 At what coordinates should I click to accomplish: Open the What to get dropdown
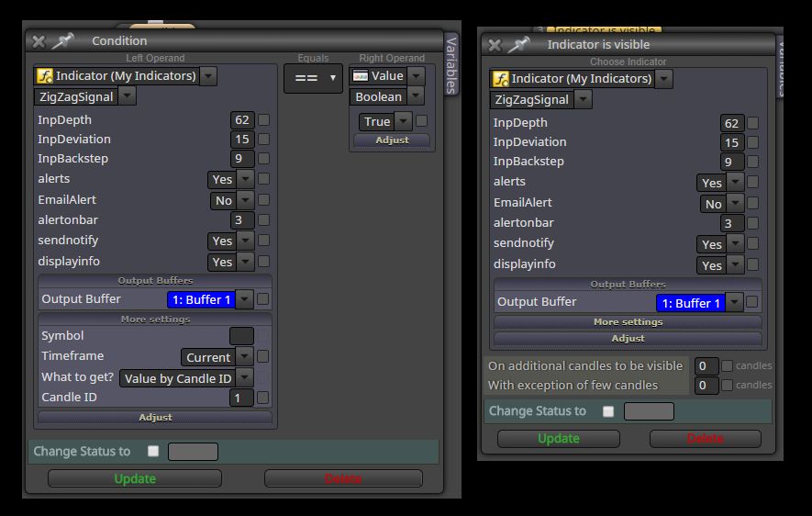[244, 378]
